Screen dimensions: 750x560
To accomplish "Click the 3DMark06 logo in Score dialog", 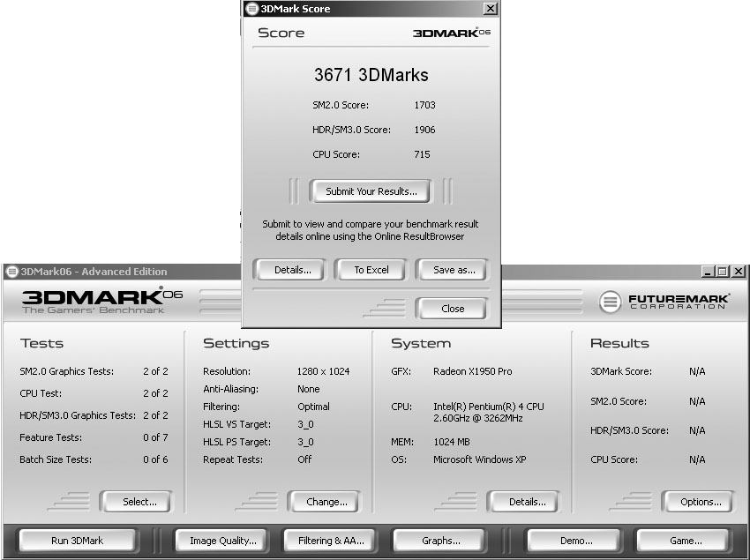I will pyautogui.click(x=452, y=33).
